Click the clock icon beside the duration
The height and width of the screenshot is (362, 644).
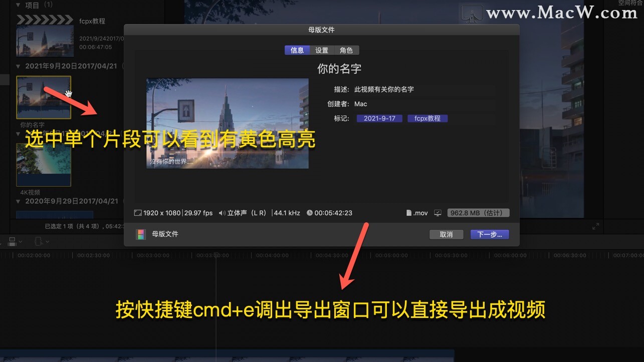pos(310,213)
